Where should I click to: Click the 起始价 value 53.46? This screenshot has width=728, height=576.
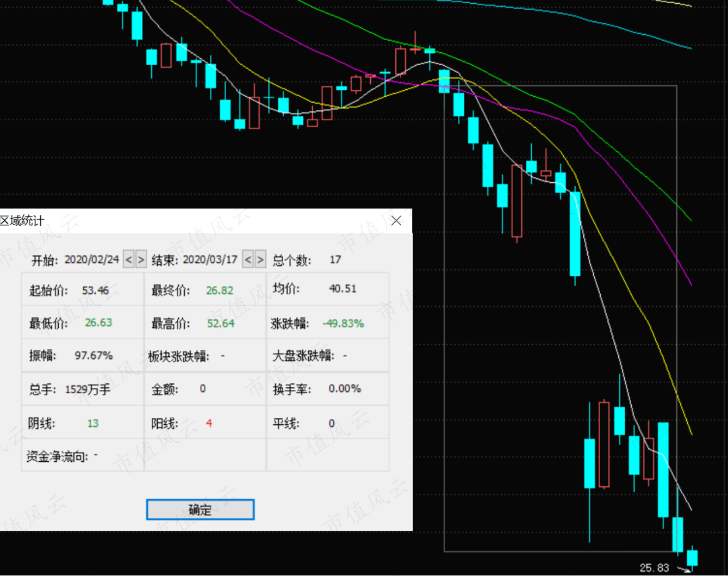[x=96, y=290]
